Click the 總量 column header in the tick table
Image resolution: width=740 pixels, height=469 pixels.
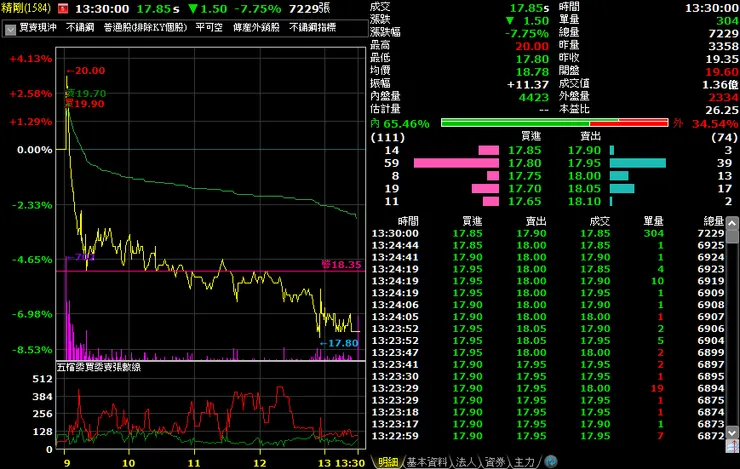(x=714, y=221)
